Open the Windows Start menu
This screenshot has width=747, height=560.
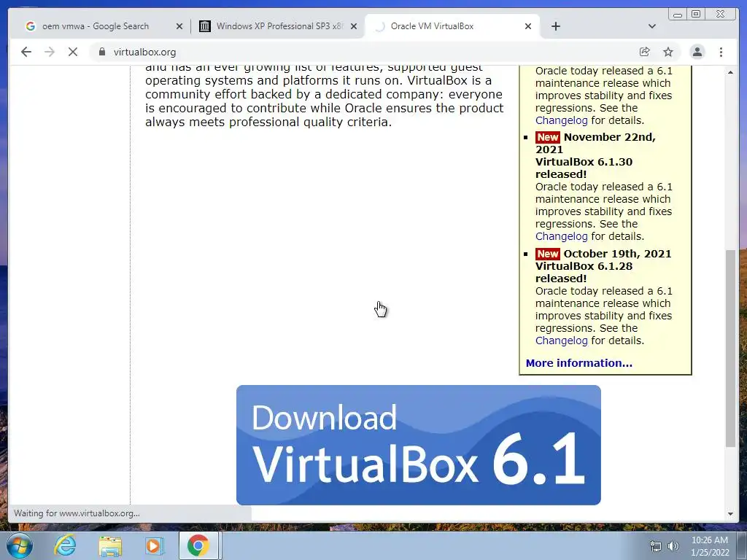click(x=20, y=545)
